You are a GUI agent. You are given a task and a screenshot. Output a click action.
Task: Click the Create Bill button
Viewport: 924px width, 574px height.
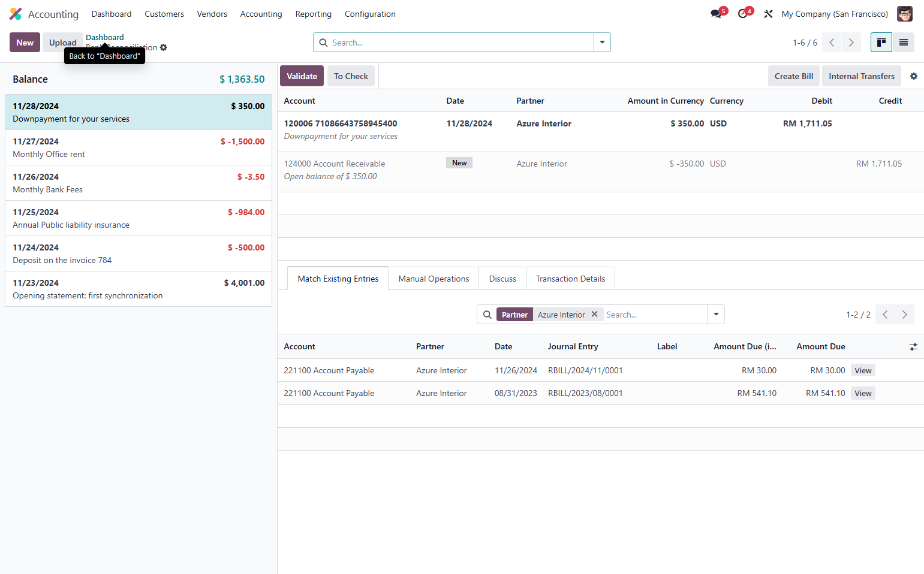(794, 76)
